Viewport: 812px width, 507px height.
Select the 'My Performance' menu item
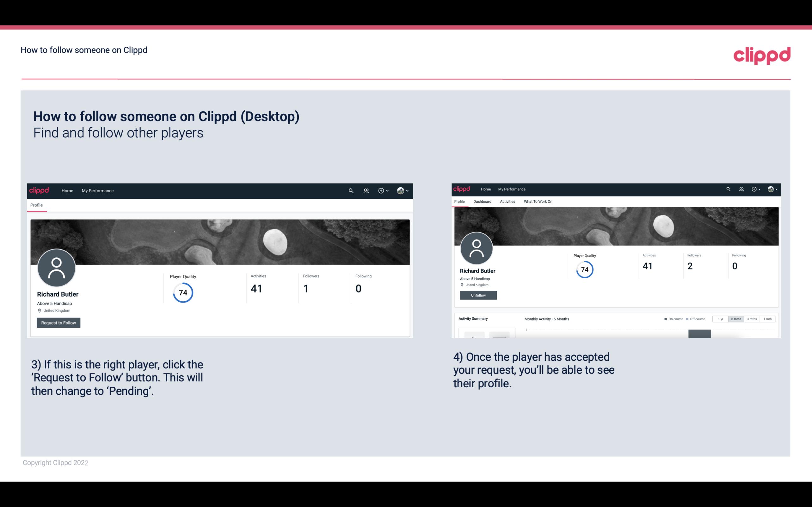tap(97, 190)
